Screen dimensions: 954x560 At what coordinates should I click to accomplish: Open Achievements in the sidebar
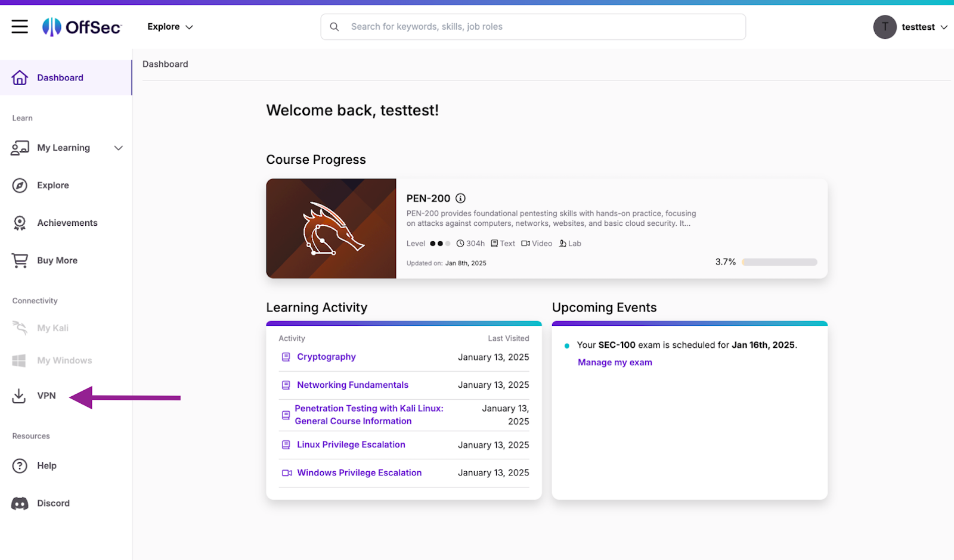pyautogui.click(x=67, y=223)
